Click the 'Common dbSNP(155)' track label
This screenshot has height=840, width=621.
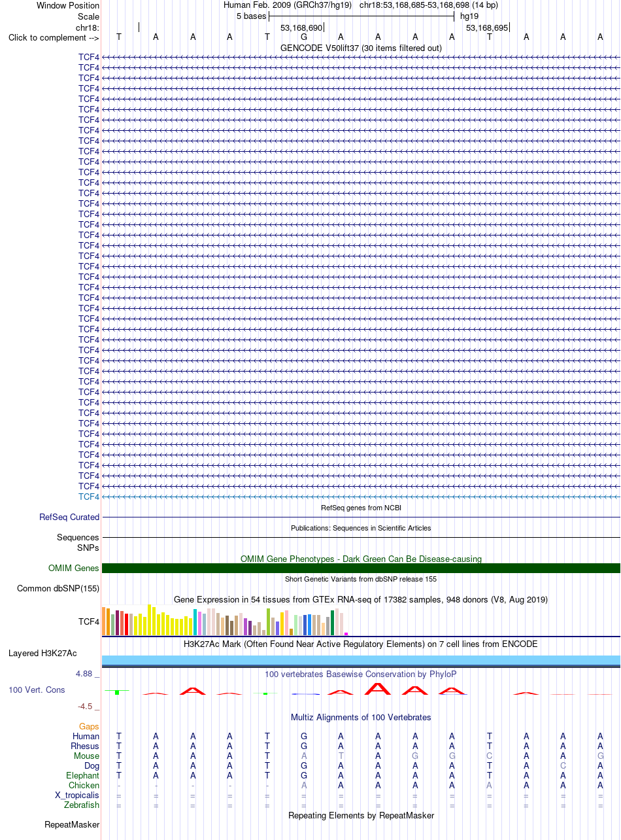(x=58, y=588)
